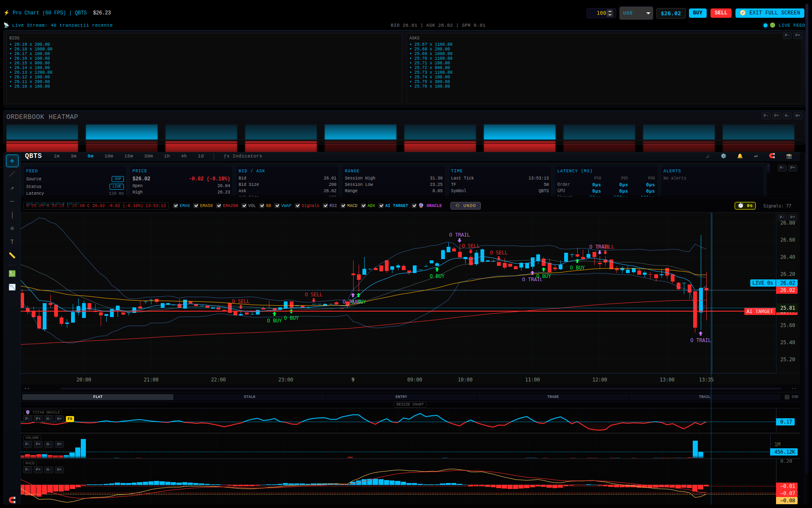Select the horizontal line tool
This screenshot has height=508, width=812.
pos(12,202)
